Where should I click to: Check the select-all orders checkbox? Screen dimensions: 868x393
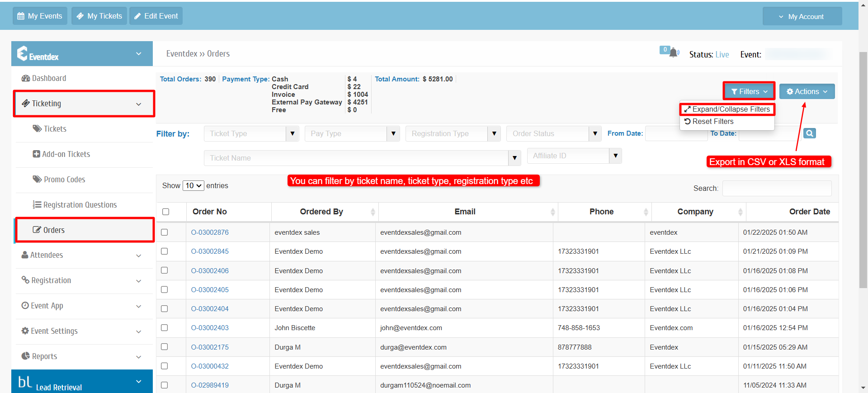165,212
